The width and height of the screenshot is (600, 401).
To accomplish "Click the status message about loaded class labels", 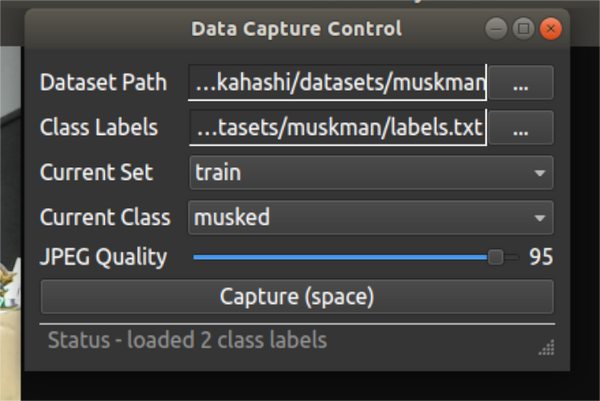I will coord(187,341).
